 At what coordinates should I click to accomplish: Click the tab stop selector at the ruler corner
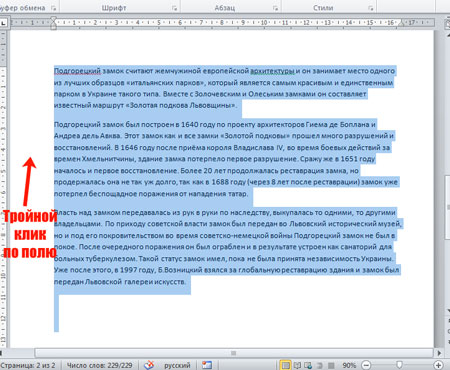(3, 23)
